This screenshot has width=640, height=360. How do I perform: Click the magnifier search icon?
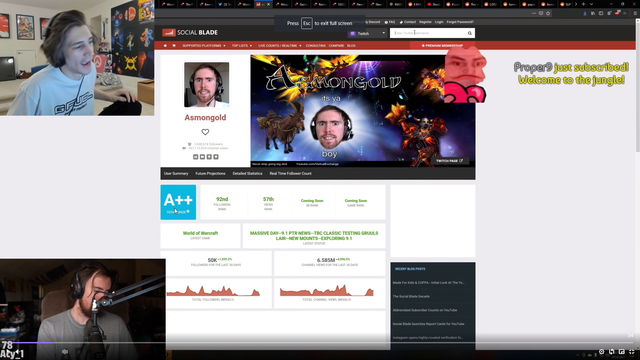point(470,33)
